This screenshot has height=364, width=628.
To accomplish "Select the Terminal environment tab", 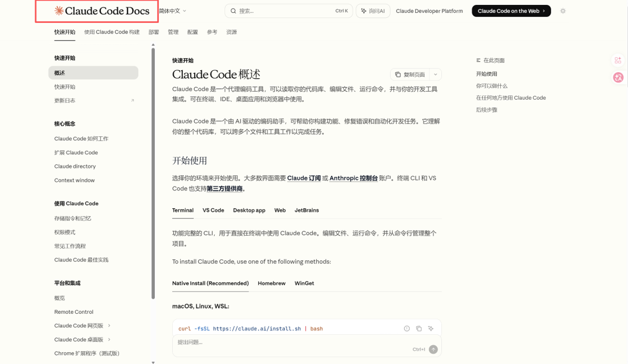I will coord(183,210).
